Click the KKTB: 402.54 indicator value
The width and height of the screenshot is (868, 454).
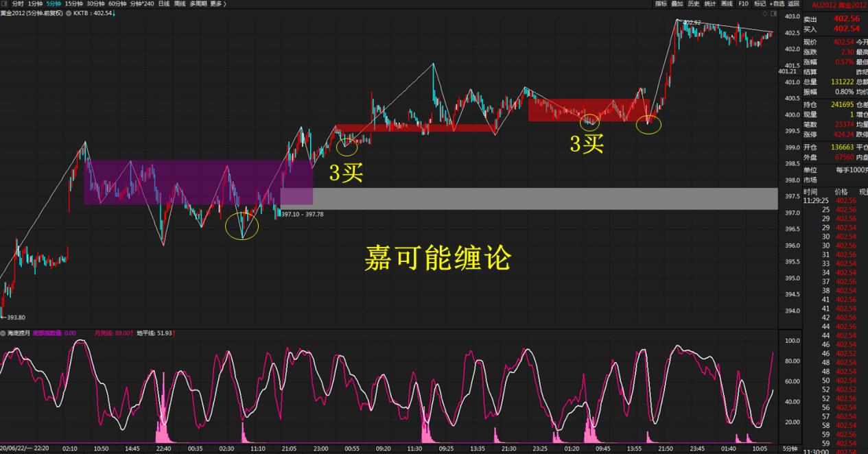[94, 13]
